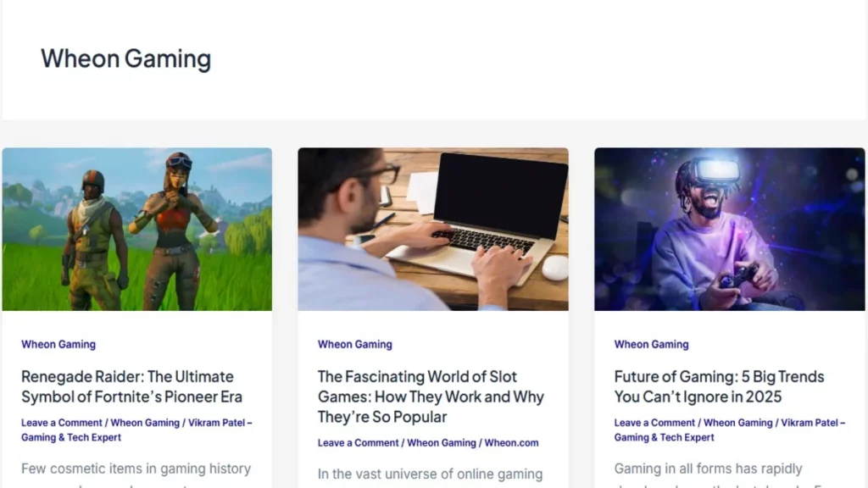Image resolution: width=868 pixels, height=488 pixels.
Task: Select the Wheon Gaming category above Future of Gaming title
Action: pyautogui.click(x=651, y=344)
